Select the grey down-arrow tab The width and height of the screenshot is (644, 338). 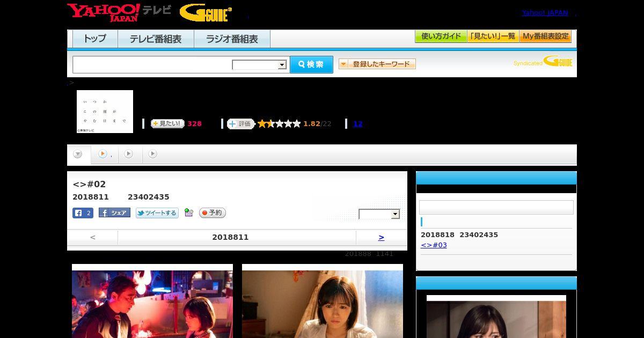78,155
